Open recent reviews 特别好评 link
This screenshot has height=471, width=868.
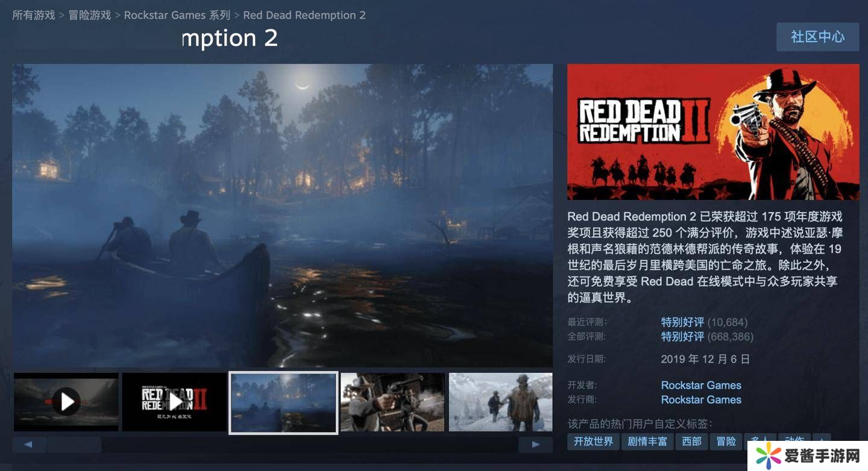(x=682, y=322)
